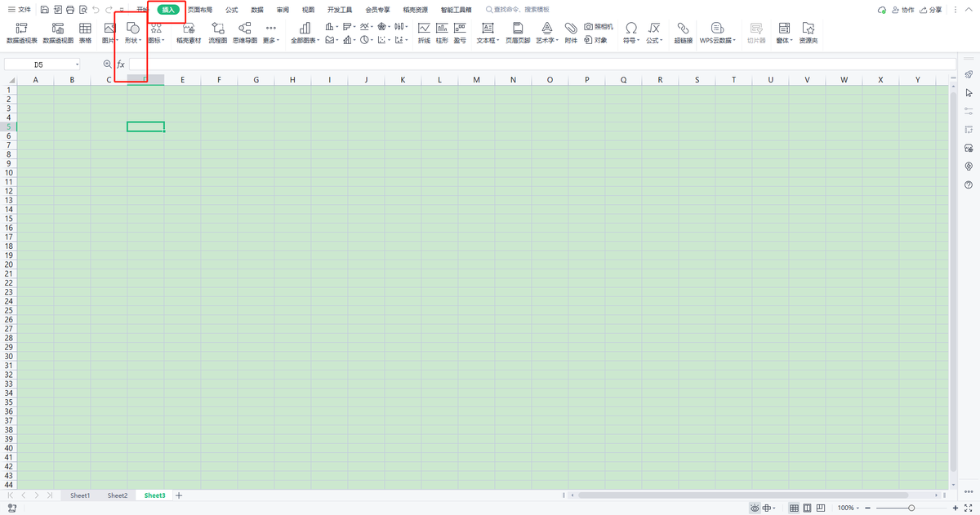
Task: Insert a PivotChart via 数据透视图
Action: click(x=58, y=33)
